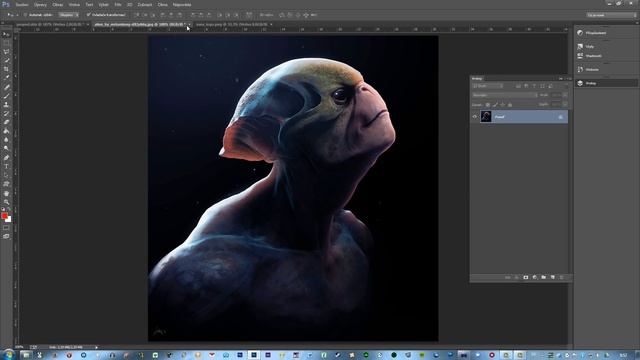Delete layer trash icon

[x=562, y=277]
